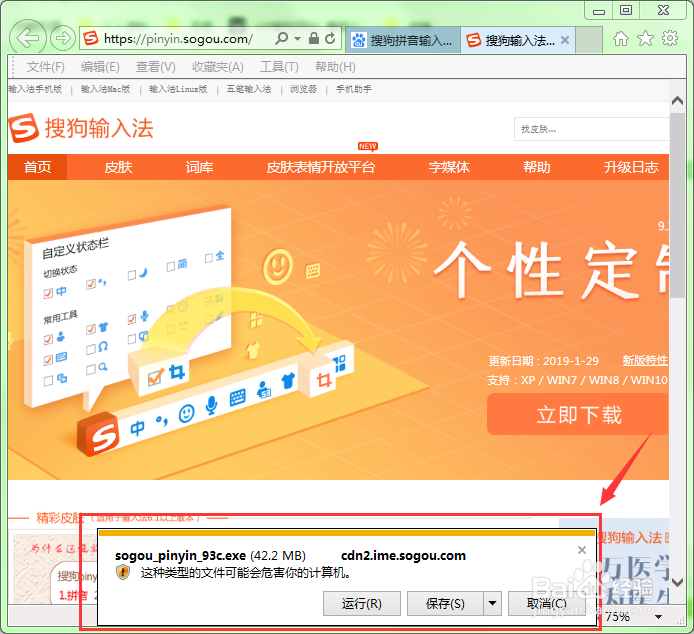Screen dimensions: 694x634
Task: Click the sogou_pinyin_93c.exe file name
Action: [x=180, y=555]
